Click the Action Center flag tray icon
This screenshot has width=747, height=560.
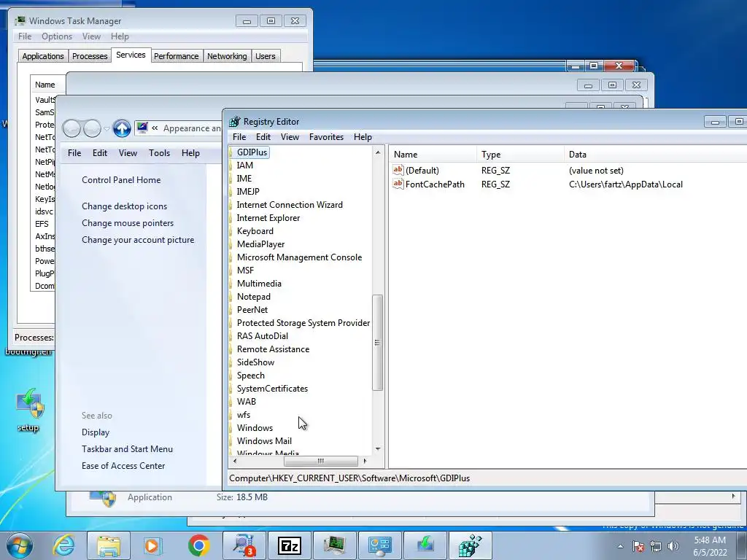click(x=638, y=546)
